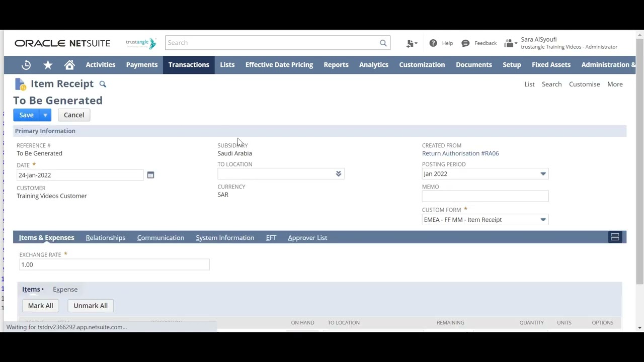Open the Reports menu
Image resolution: width=644 pixels, height=362 pixels.
[336, 65]
